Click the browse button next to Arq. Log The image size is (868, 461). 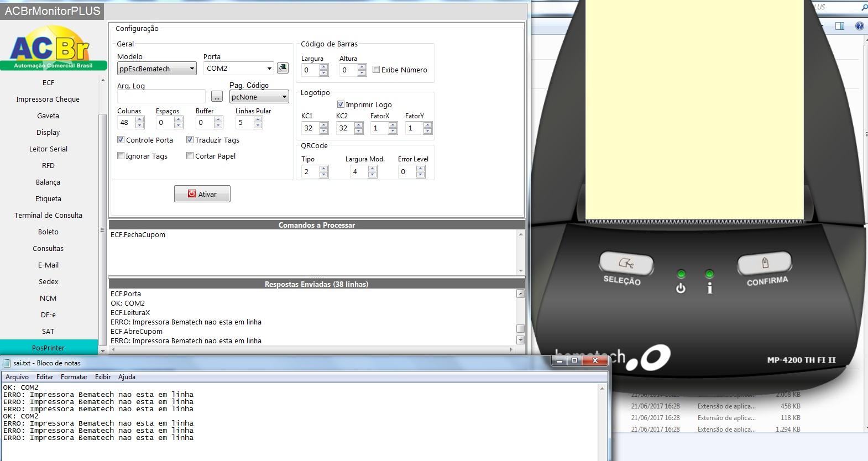pos(217,97)
